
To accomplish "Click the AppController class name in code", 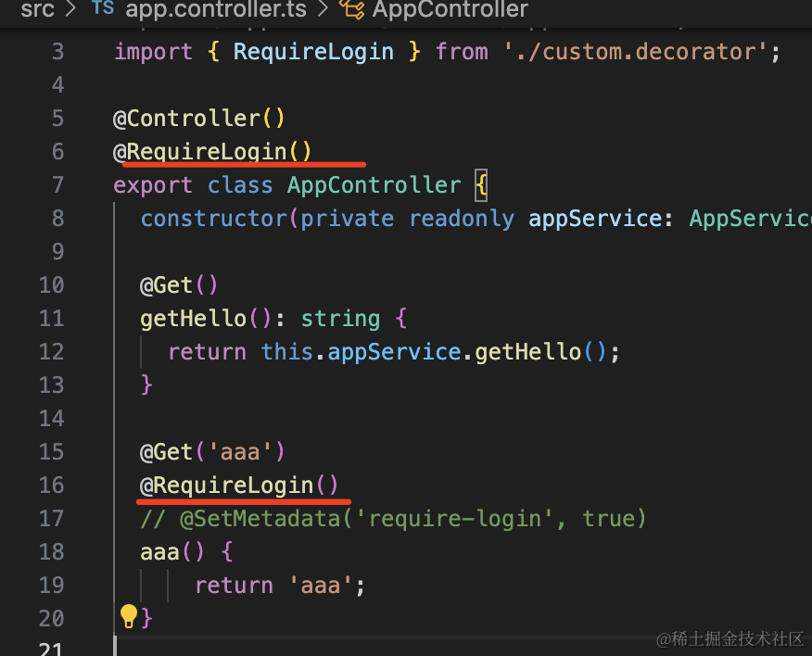I will (x=374, y=184).
